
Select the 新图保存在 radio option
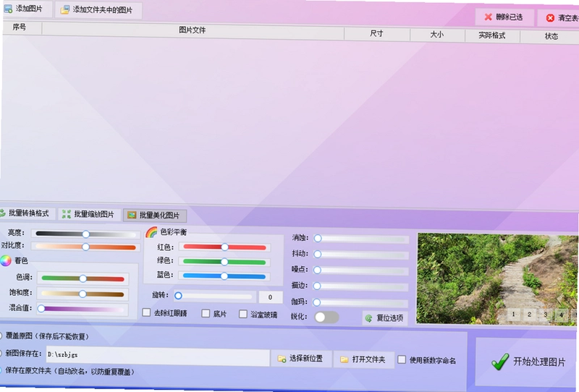coord(1,353)
